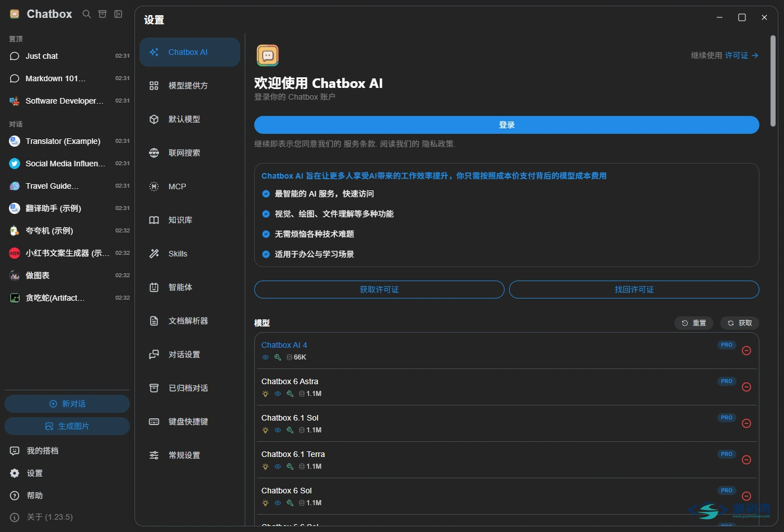Open the Chatbox AI settings tab

[190, 52]
